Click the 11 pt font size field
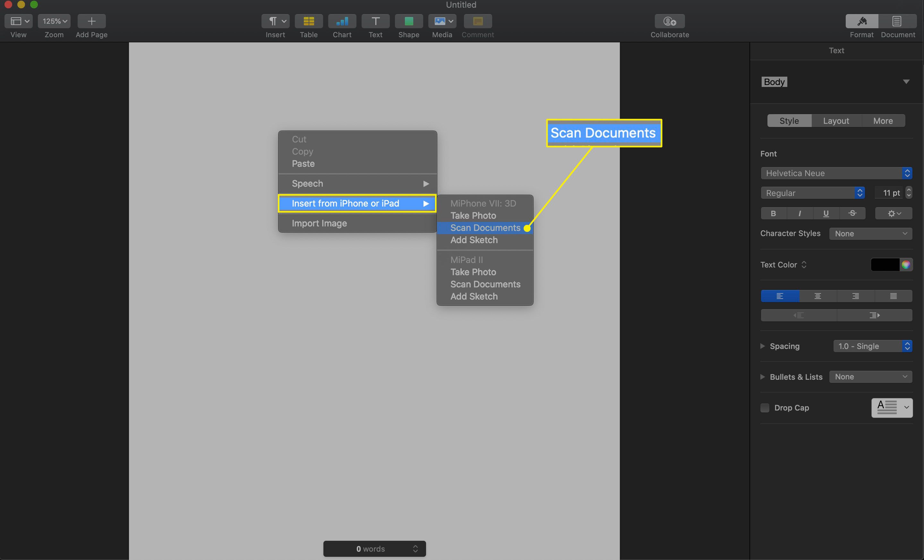Screen dimensions: 924x560 click(889, 193)
